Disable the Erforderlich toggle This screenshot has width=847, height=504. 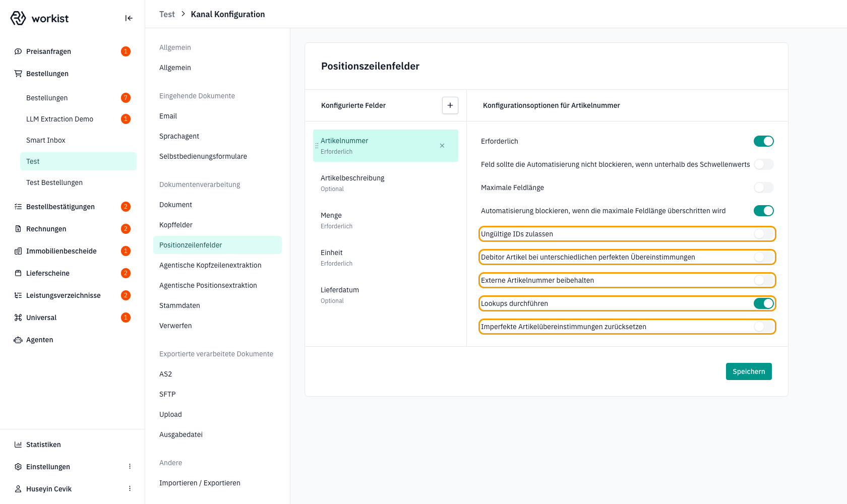tap(764, 141)
